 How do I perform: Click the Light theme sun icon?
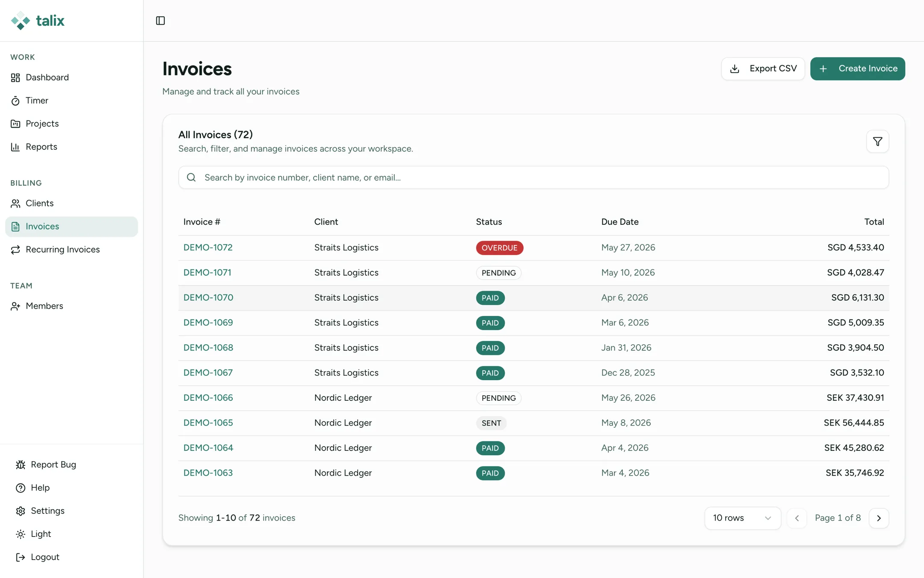[21, 534]
